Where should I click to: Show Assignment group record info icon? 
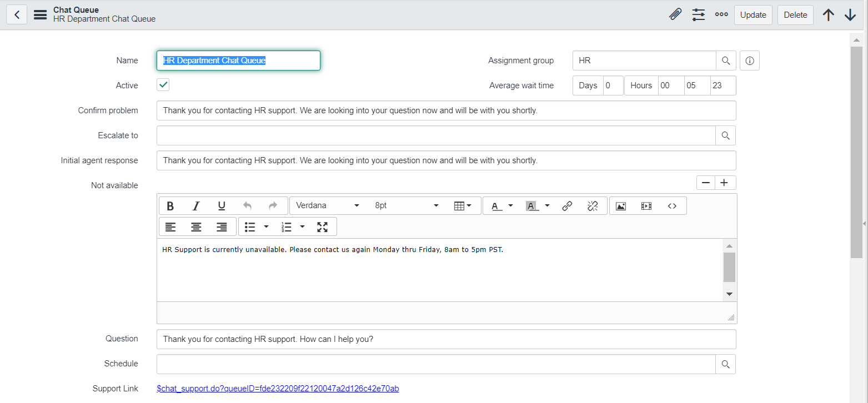(750, 61)
